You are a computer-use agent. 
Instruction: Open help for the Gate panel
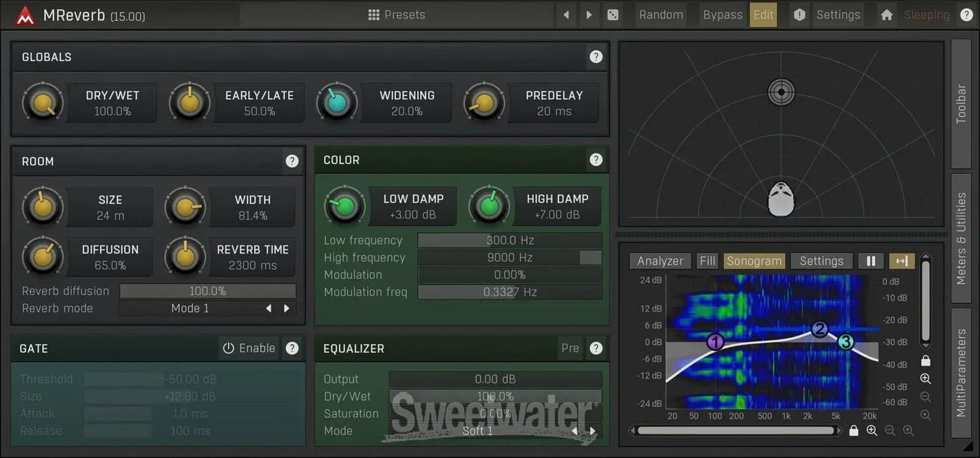pyautogui.click(x=292, y=348)
